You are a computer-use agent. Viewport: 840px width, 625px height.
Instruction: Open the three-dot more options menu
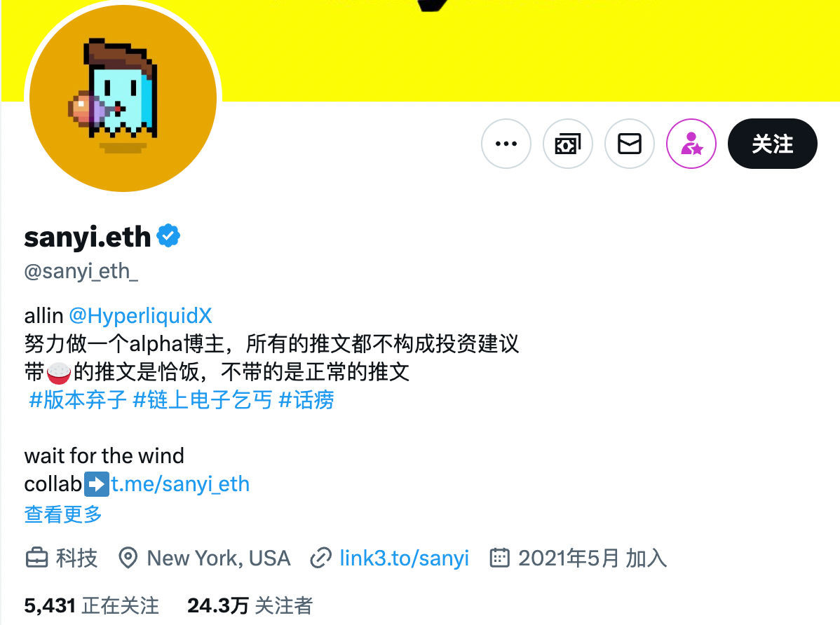(506, 144)
